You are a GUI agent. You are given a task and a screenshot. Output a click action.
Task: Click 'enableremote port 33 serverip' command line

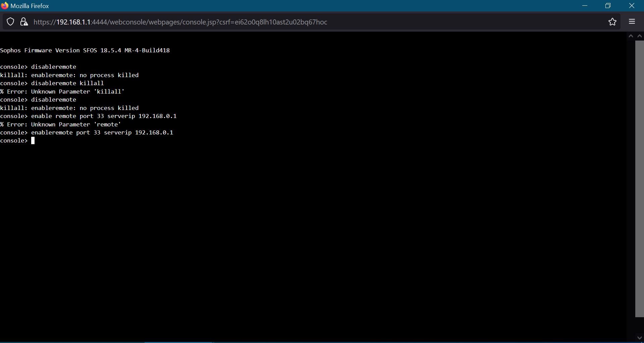[87, 133]
